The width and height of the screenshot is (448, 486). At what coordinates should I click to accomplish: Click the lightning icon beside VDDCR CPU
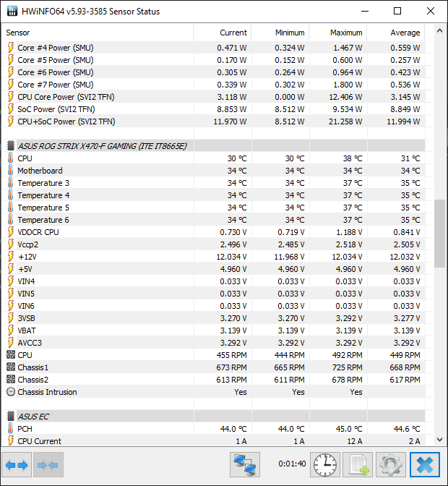(11, 232)
